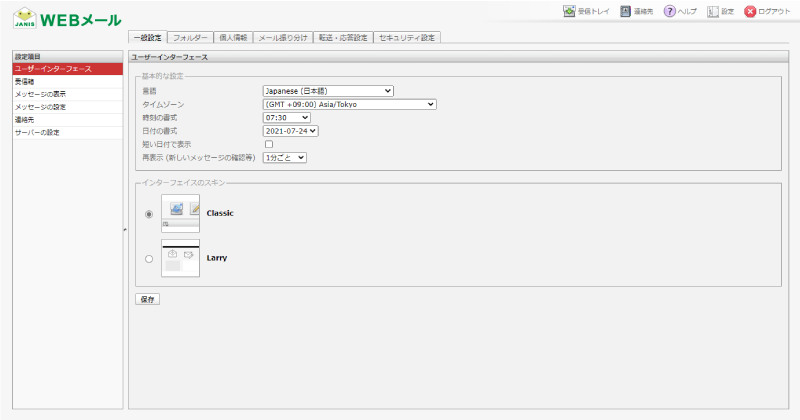Image resolution: width=800 pixels, height=420 pixels.
Task: Click the ログアウト logout icon
Action: click(x=750, y=12)
